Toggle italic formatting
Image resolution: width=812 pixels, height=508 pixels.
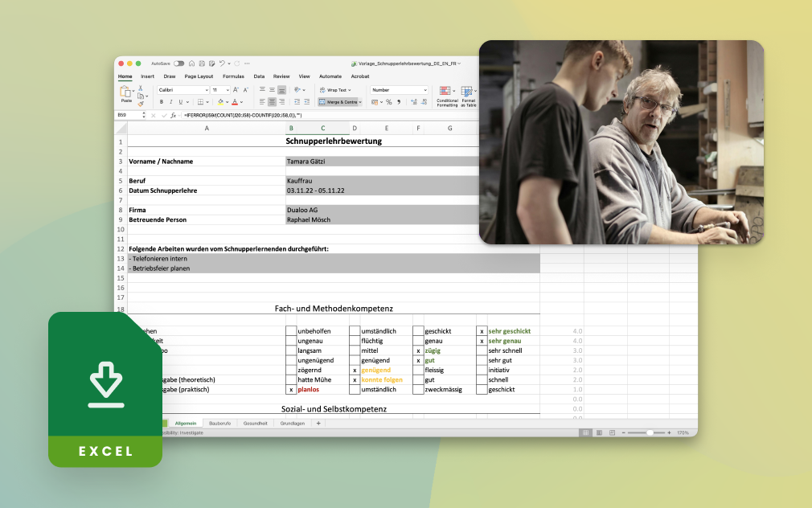(171, 102)
